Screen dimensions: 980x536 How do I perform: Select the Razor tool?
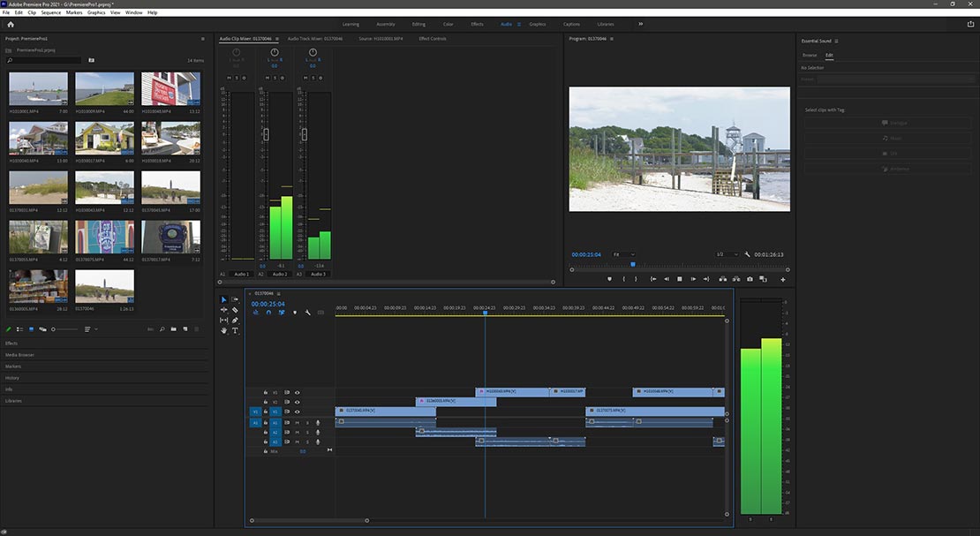point(235,311)
